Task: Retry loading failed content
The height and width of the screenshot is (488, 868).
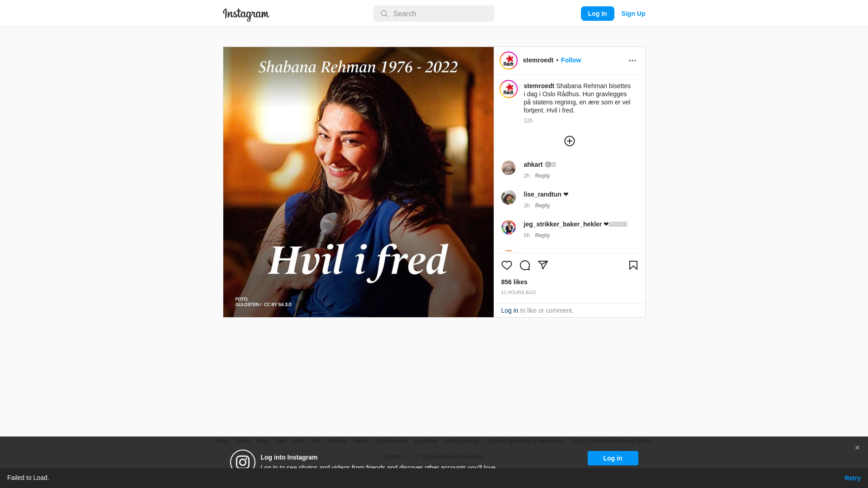Action: pos(853,478)
